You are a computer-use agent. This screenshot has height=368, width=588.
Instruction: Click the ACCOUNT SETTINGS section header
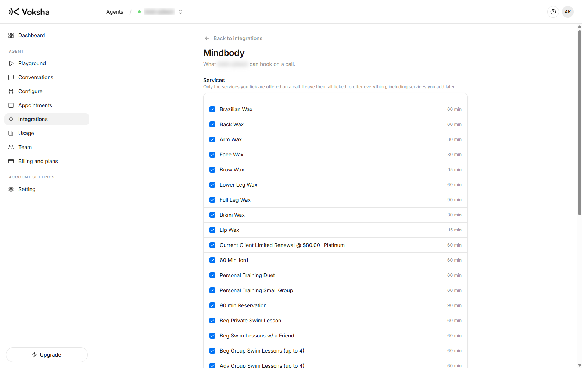point(32,177)
